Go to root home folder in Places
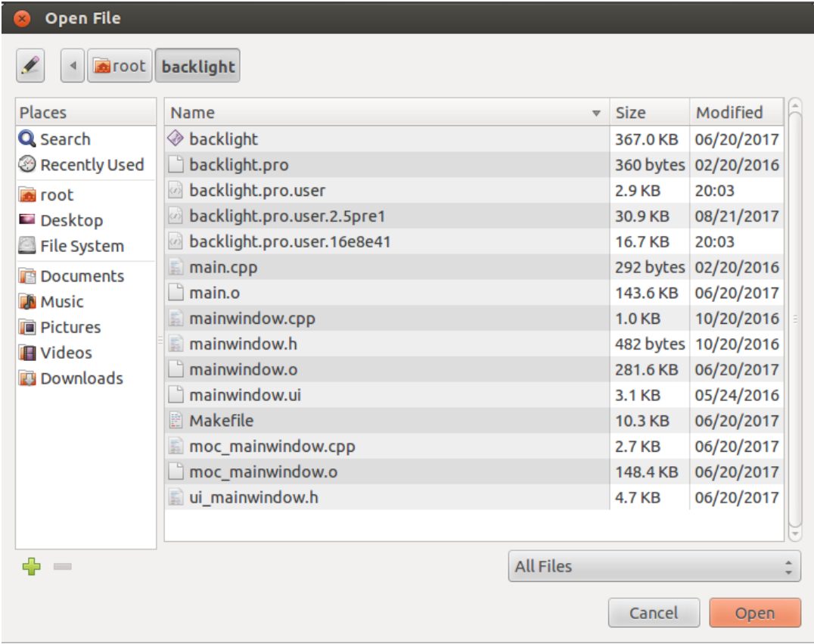 [85, 194]
